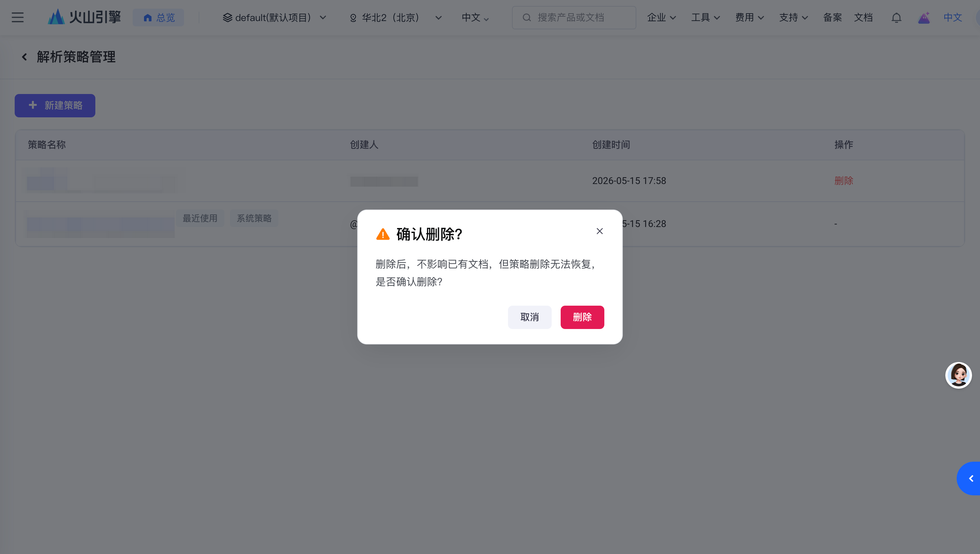This screenshot has width=980, height=554.
Task: Expand the 工具 menu
Action: point(706,18)
